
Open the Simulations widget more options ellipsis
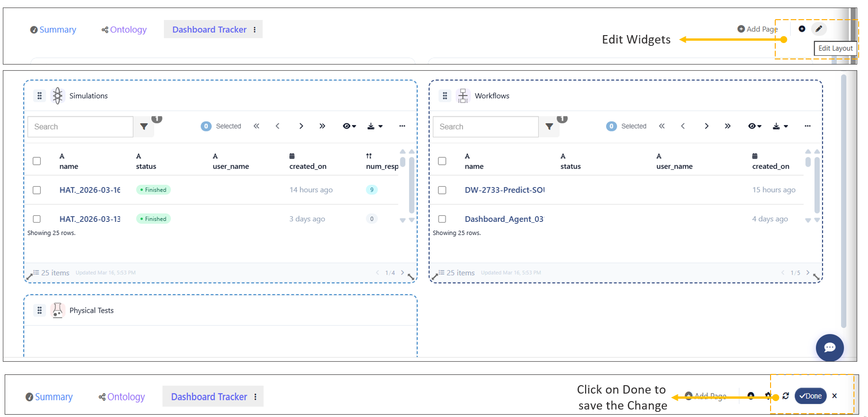(402, 126)
